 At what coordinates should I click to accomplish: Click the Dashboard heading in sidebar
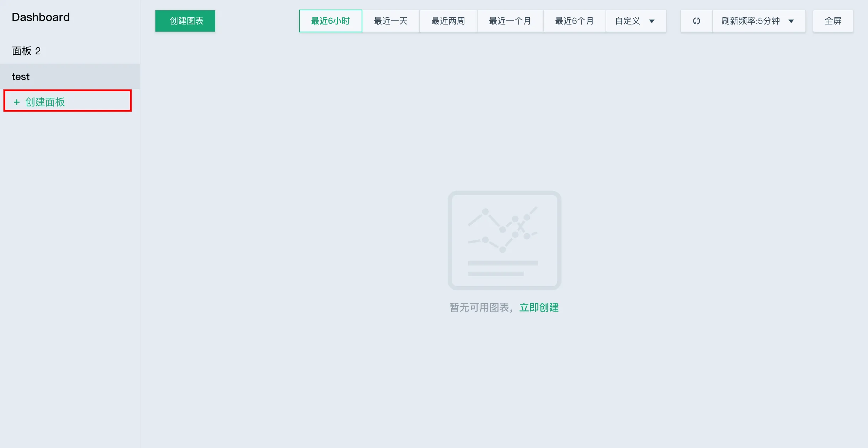pos(41,17)
